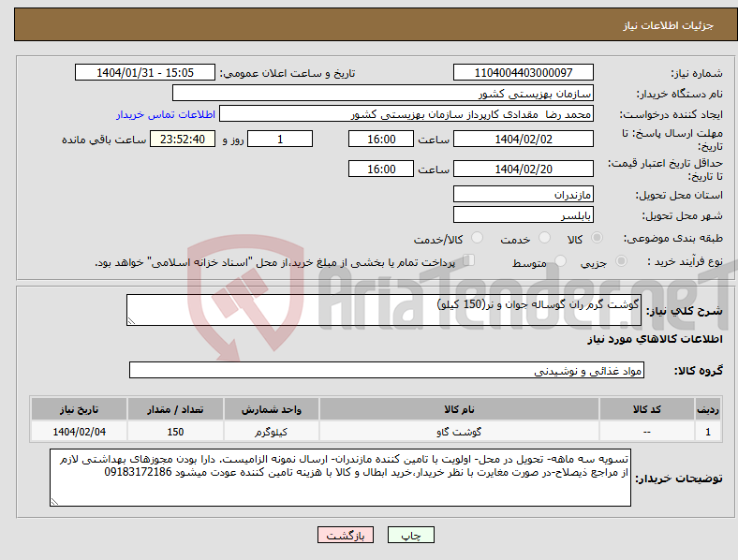Click the buyer notes text area
738x560 pixels.
340,478
